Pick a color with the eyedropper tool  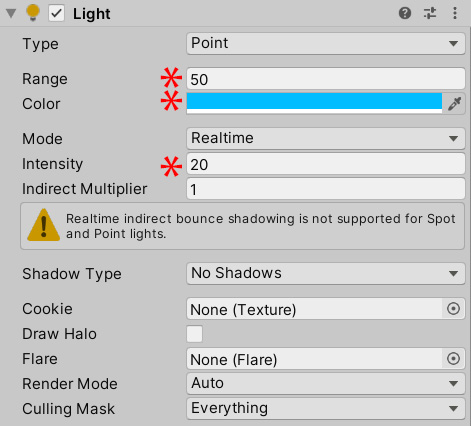454,104
